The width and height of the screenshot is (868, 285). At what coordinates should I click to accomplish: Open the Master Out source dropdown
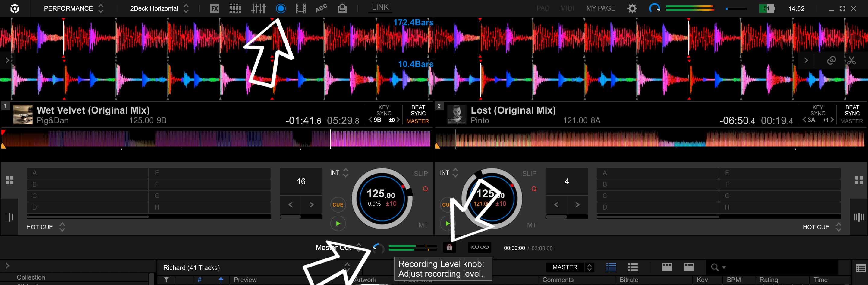[339, 248]
